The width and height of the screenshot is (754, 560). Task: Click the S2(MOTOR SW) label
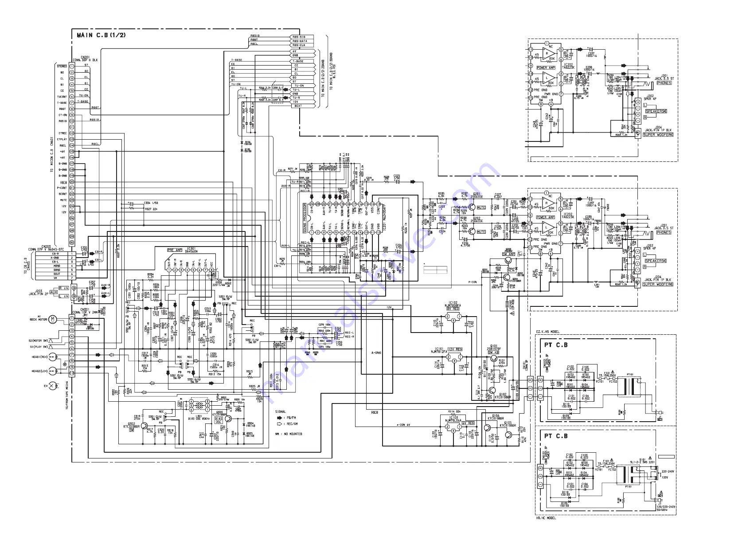click(39, 341)
